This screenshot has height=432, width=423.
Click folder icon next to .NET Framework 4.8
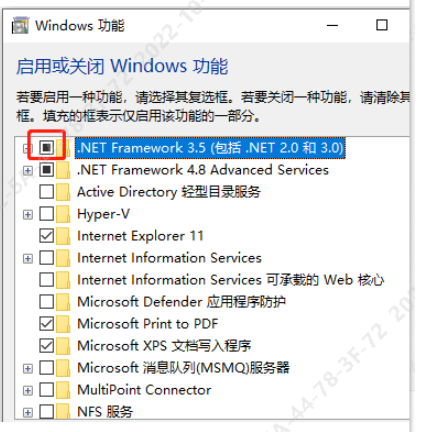coord(63,170)
